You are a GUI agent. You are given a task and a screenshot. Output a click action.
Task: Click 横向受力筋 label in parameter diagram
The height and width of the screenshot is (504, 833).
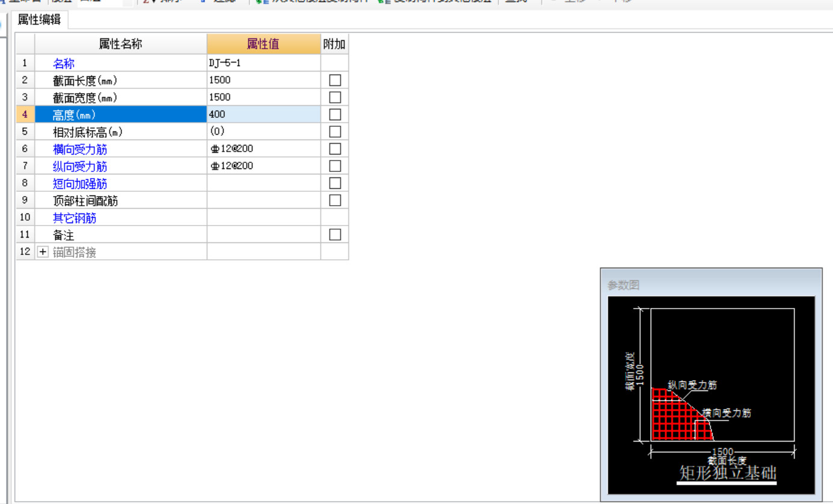click(727, 413)
